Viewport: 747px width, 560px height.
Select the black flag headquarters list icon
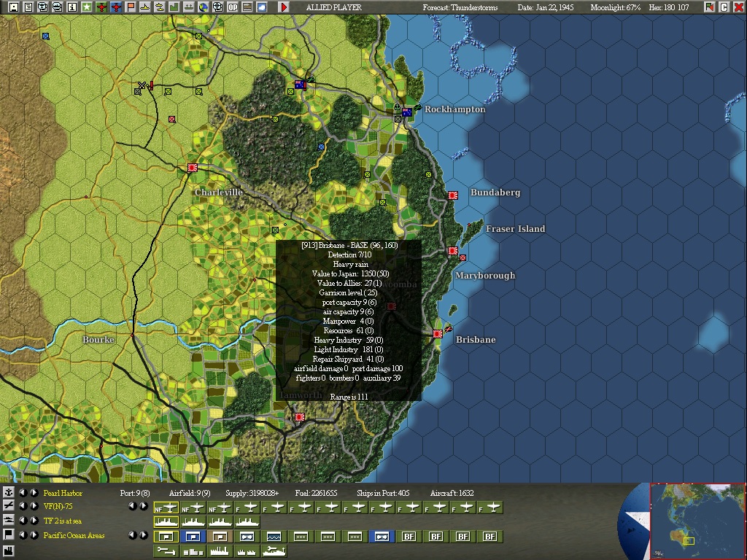point(9,534)
